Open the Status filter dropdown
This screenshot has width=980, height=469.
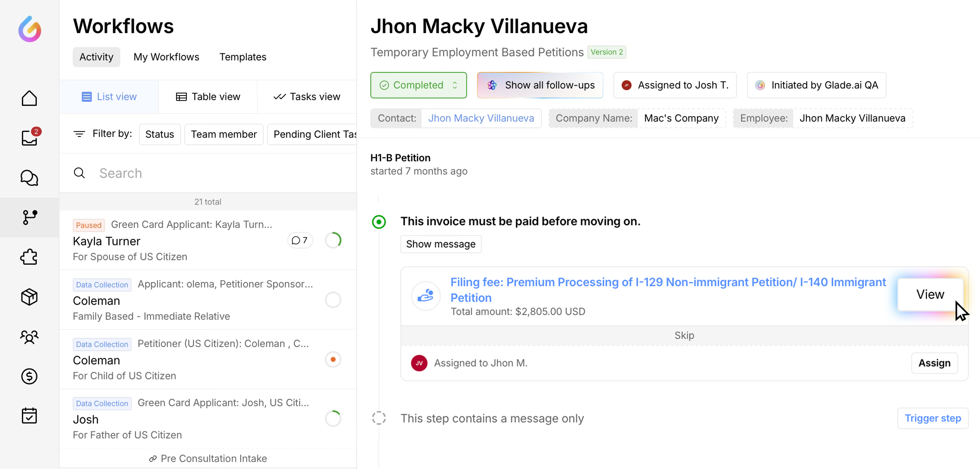click(x=160, y=134)
